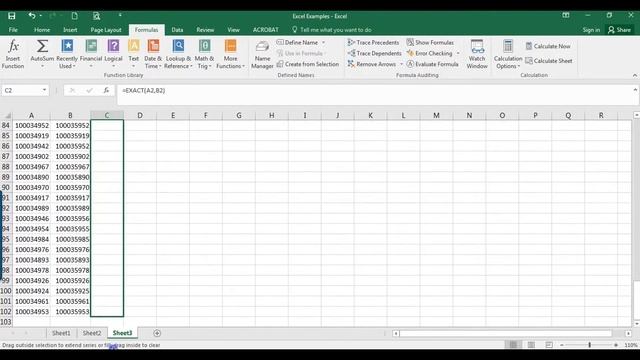
Task: Select Page Break Preview in status bar
Action: 549,345
